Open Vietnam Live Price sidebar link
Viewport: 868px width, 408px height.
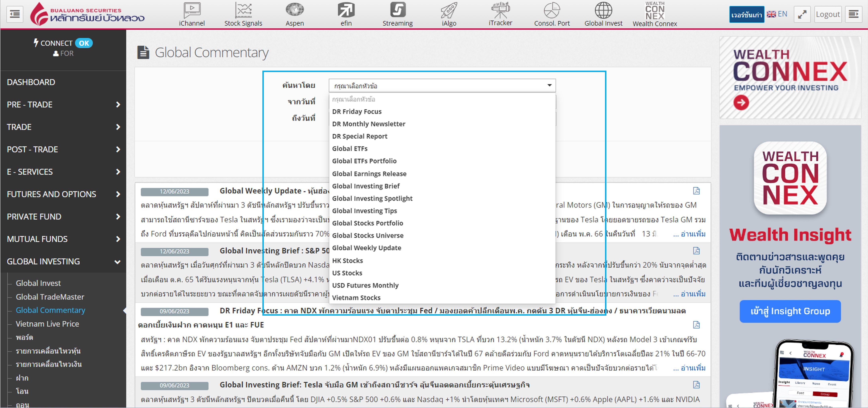tap(47, 324)
